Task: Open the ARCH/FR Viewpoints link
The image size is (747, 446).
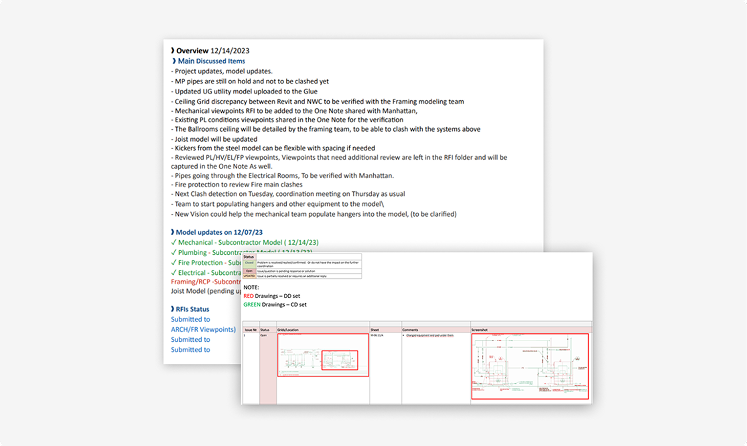Action: [203, 329]
